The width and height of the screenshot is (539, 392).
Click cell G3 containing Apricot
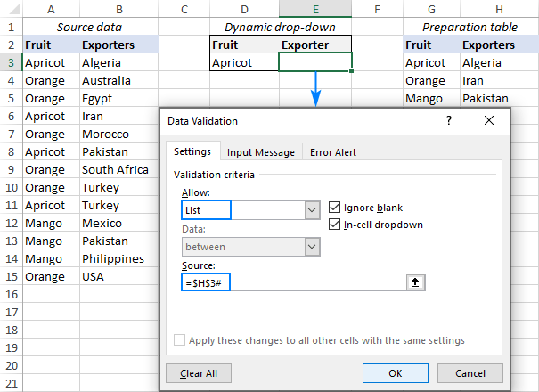coord(431,62)
